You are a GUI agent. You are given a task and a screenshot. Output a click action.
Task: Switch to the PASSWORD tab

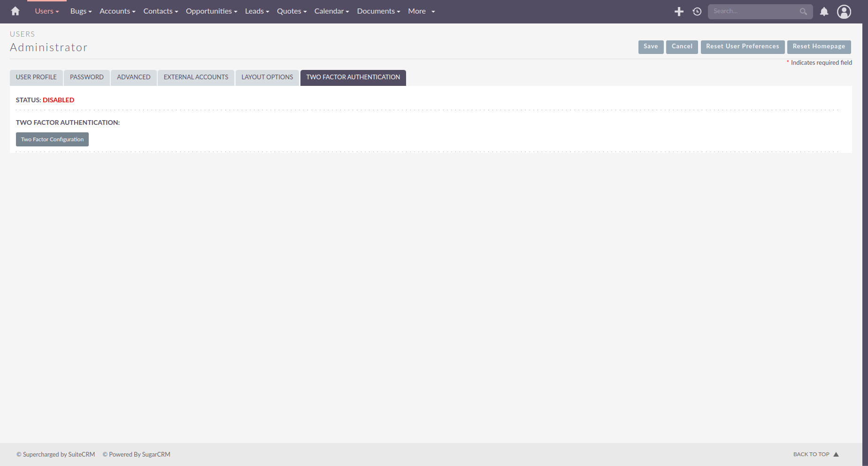pyautogui.click(x=86, y=77)
